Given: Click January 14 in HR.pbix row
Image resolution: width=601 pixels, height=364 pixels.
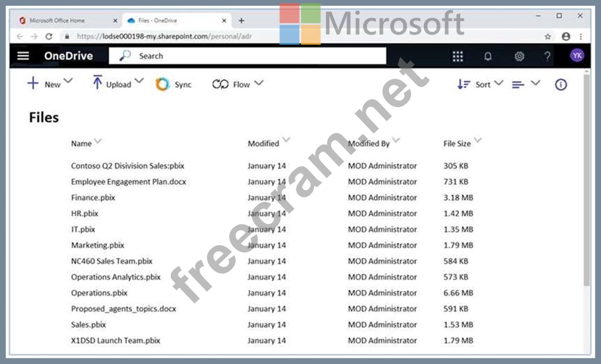Looking at the screenshot, I should coord(267,213).
